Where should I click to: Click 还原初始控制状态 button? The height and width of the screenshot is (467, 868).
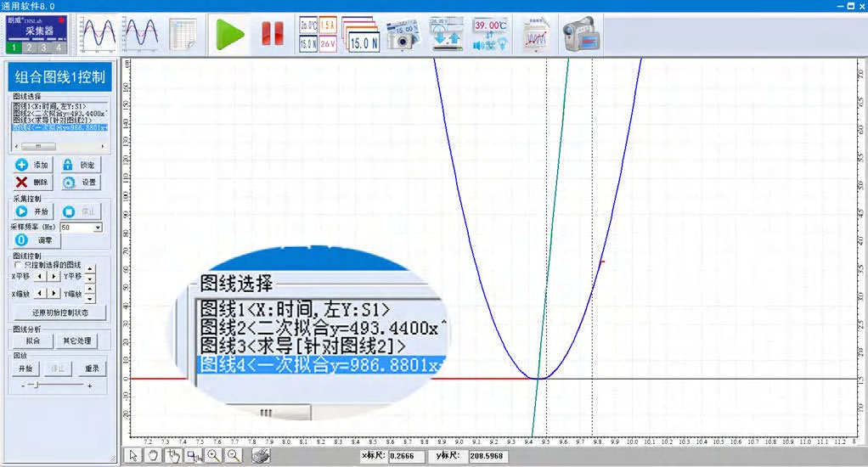pos(57,312)
